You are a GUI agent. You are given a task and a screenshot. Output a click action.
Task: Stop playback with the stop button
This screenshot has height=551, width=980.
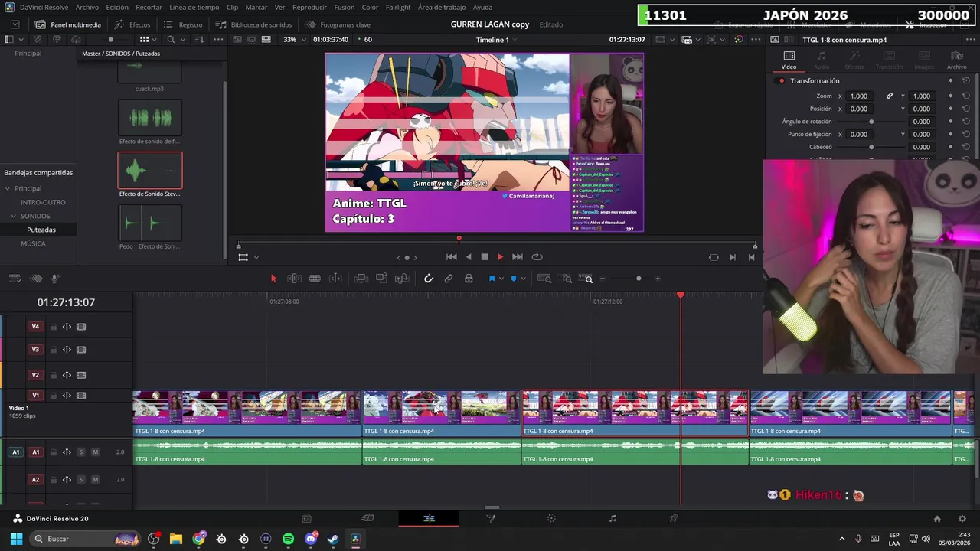[x=484, y=257]
